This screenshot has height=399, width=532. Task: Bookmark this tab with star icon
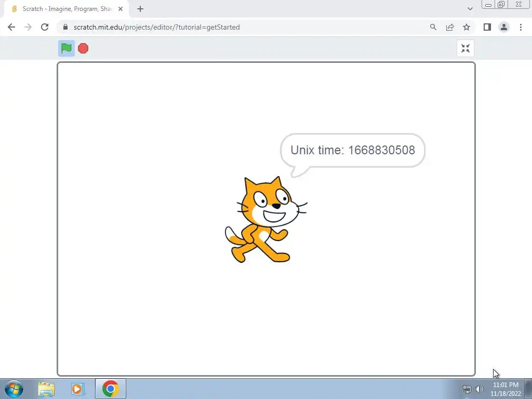click(x=467, y=27)
